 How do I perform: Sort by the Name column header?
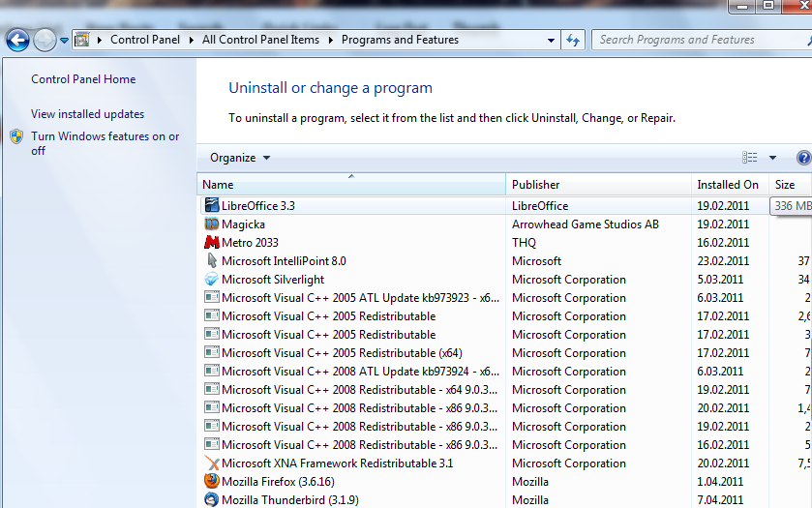pyautogui.click(x=351, y=185)
